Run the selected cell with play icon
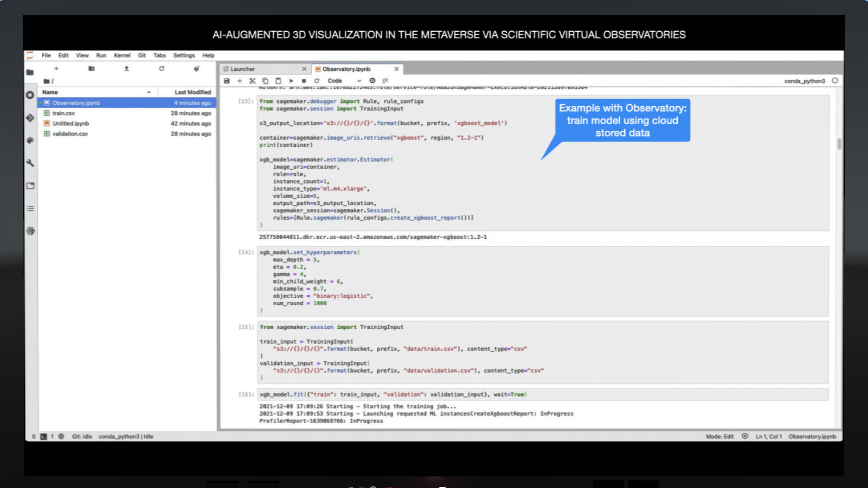Screen dimensions: 868x488 tap(291, 81)
